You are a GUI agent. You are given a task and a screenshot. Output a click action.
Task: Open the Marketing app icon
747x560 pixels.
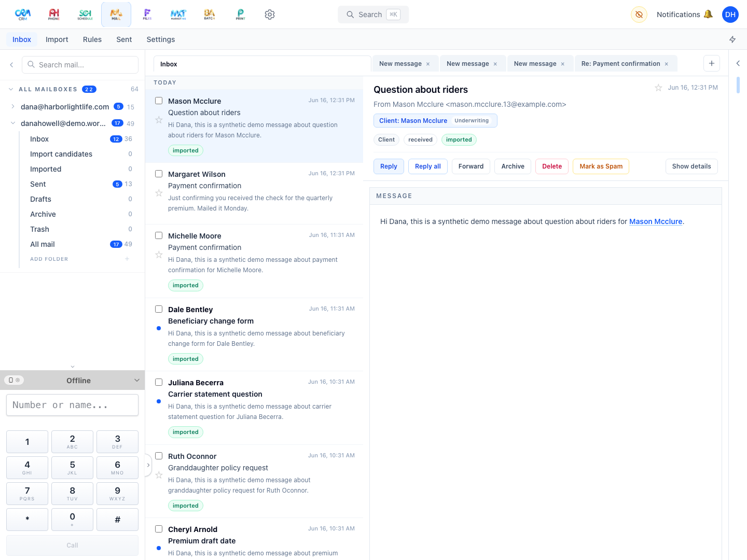pyautogui.click(x=178, y=15)
